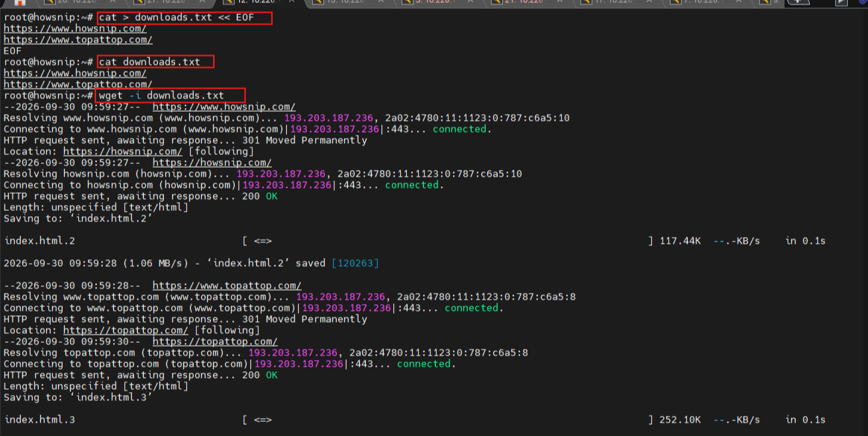The image size is (868, 436).
Task: Open https://www.topattop.com/ on the 09:59:28 request line
Action: tap(227, 285)
